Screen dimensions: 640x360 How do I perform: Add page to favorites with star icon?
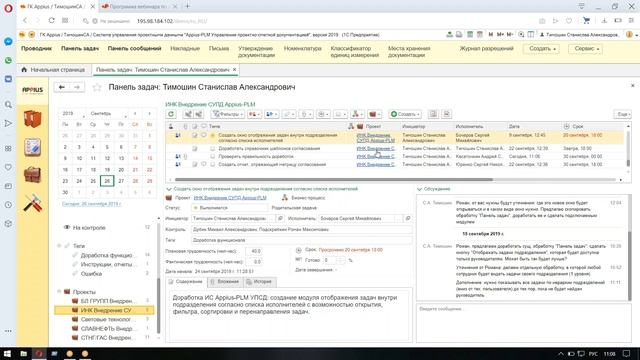[x=97, y=87]
